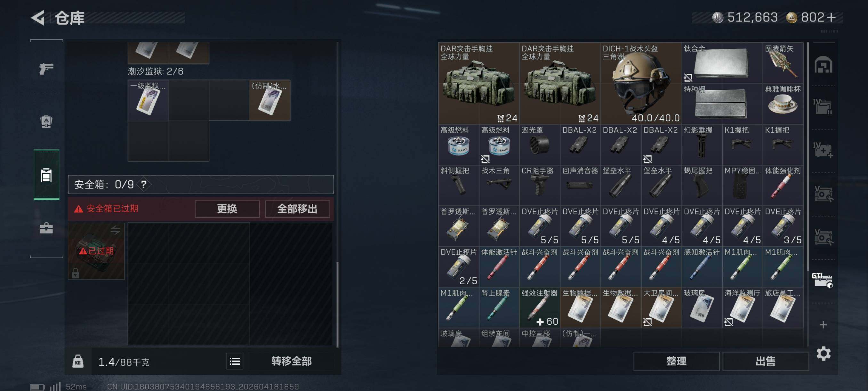Open the weapons tab with pistol icon
868x391 pixels.
pyautogui.click(x=46, y=69)
